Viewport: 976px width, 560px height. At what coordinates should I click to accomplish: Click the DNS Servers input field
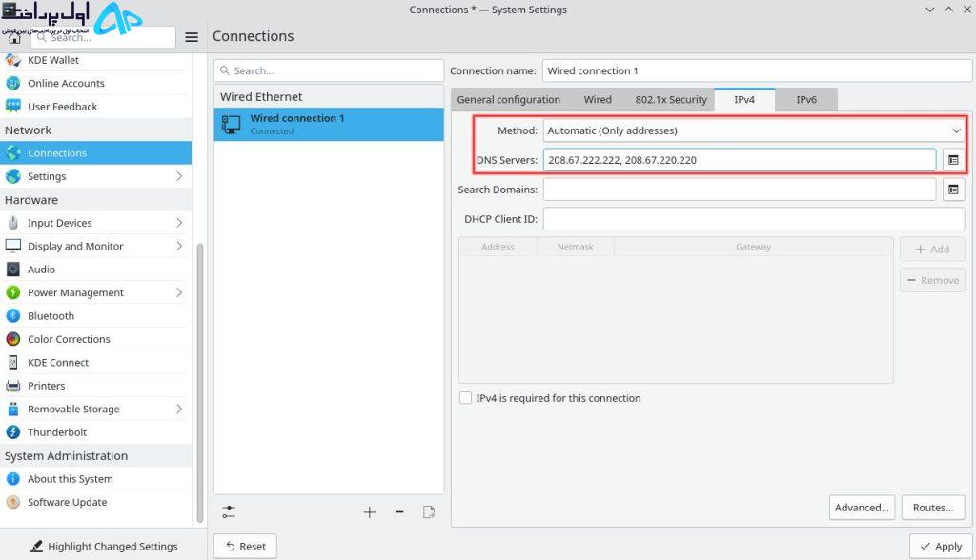click(x=740, y=160)
